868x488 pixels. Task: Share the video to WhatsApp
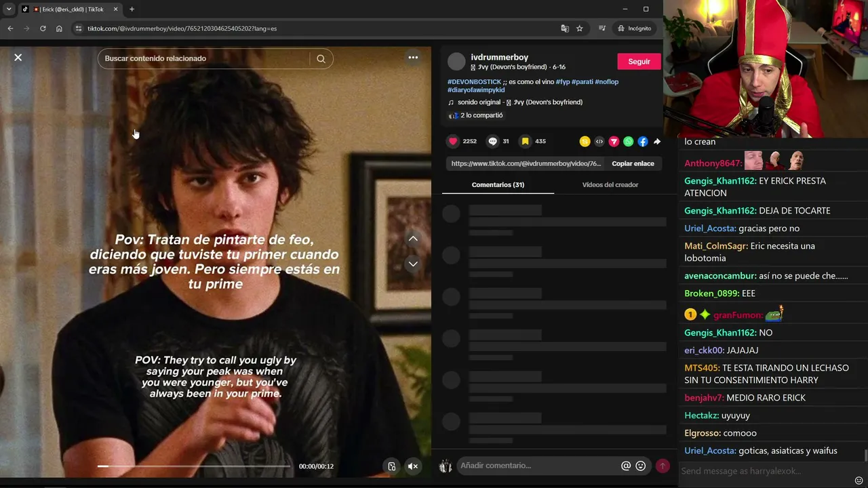[628, 142]
